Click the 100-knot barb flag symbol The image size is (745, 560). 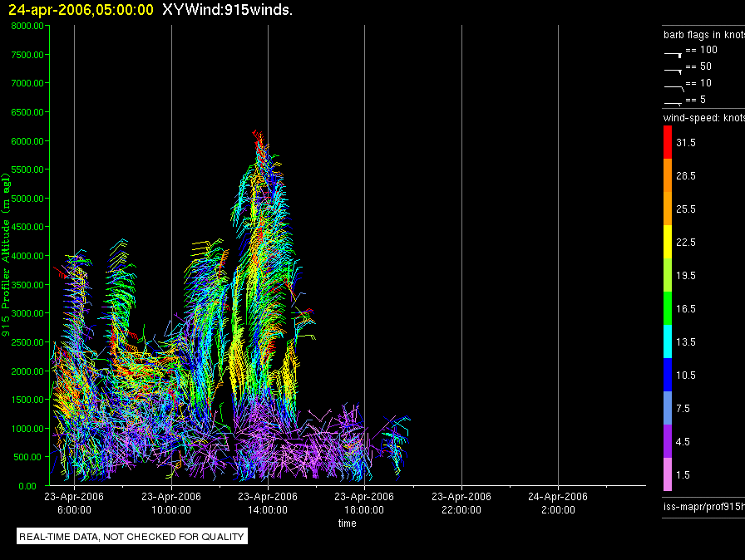pos(673,53)
